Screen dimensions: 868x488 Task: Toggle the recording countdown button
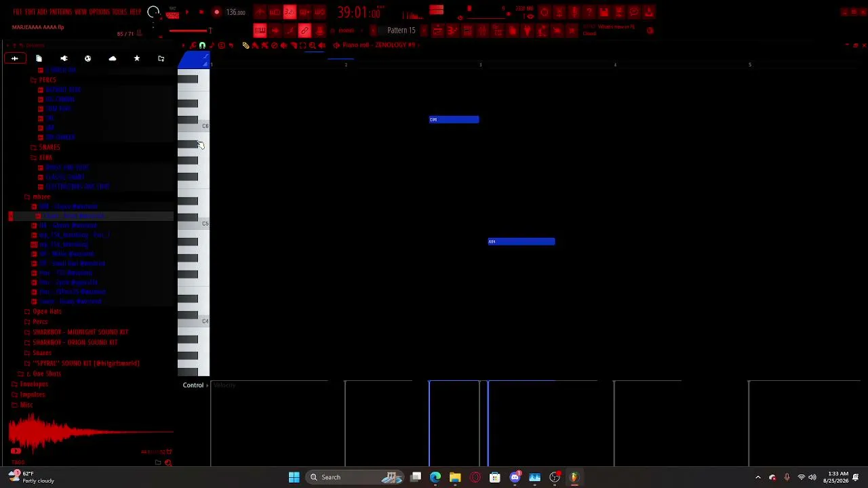(290, 12)
